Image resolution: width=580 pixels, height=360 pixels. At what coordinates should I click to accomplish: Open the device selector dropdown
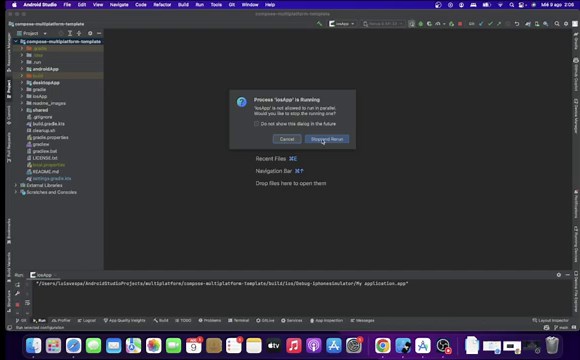point(383,24)
